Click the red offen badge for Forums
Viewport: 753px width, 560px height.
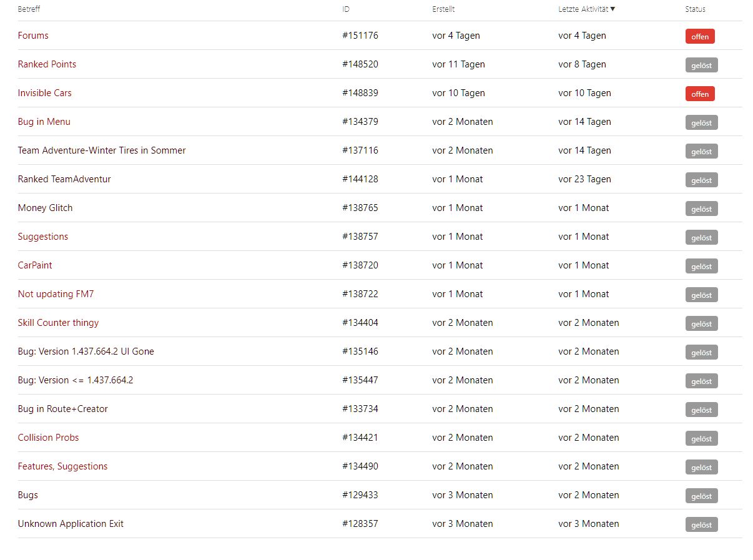(700, 36)
